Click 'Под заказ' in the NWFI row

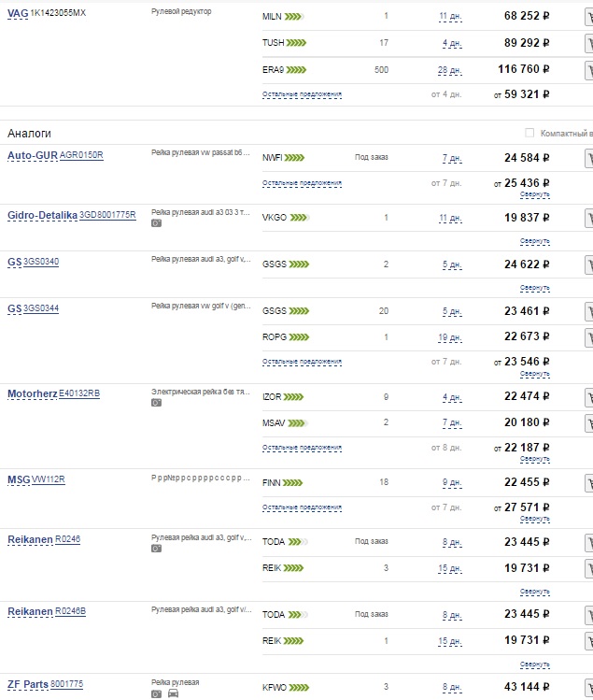tap(372, 157)
